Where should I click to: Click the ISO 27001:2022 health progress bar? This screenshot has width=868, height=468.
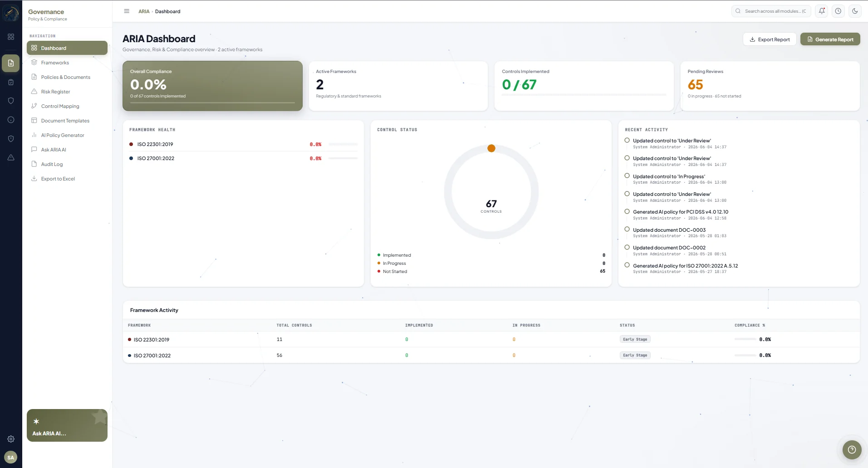pyautogui.click(x=343, y=158)
